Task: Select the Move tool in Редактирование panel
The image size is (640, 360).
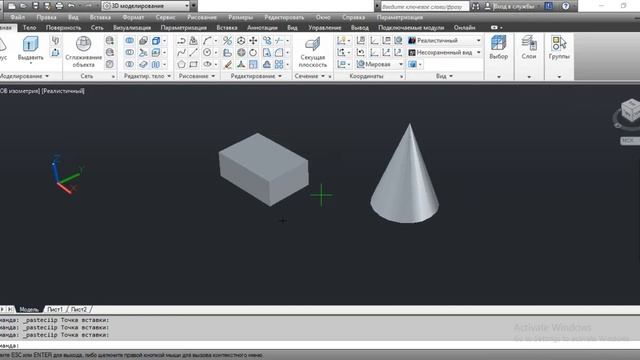Action: tap(253, 40)
